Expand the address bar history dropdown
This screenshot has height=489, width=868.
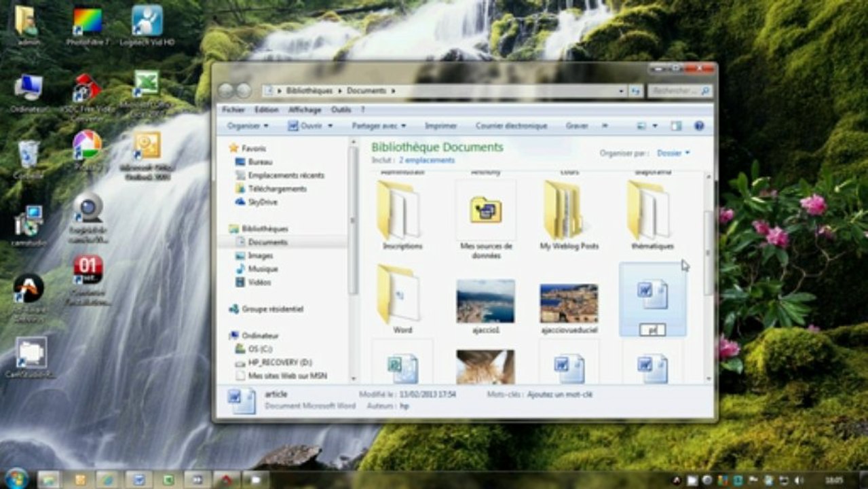[x=622, y=90]
